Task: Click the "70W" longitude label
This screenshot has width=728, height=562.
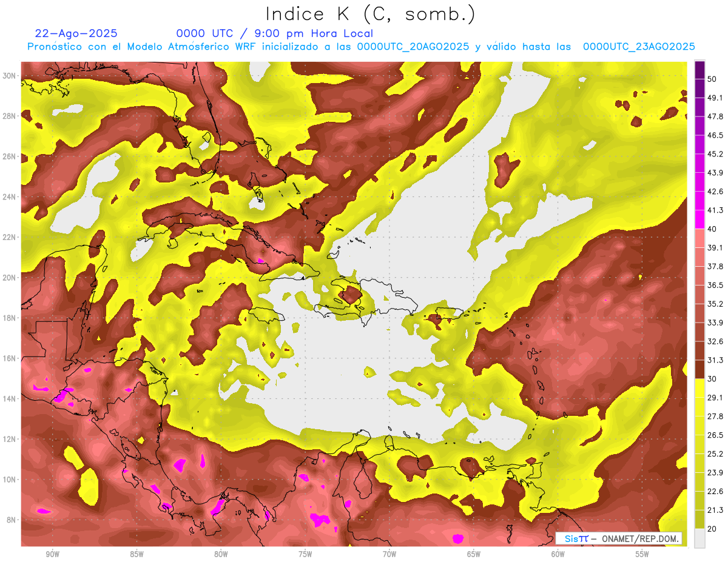Action: tap(389, 554)
